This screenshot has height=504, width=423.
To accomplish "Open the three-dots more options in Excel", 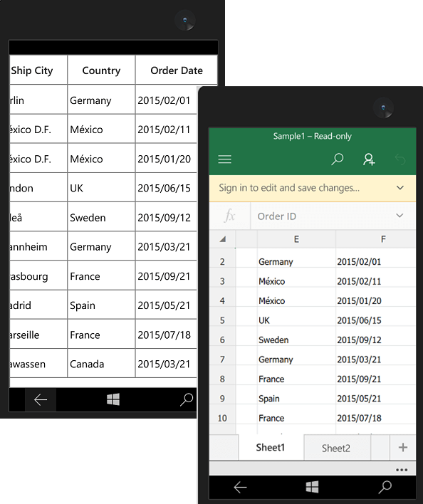I will coord(402,470).
